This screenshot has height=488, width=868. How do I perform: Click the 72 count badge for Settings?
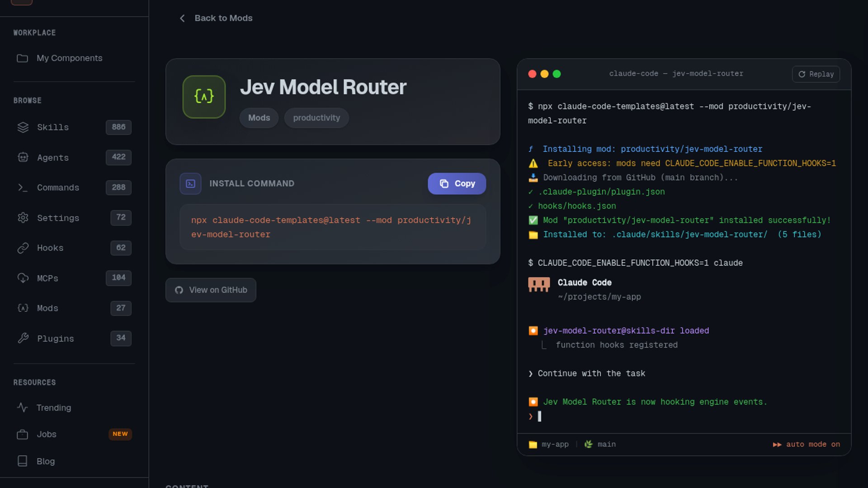coord(121,217)
